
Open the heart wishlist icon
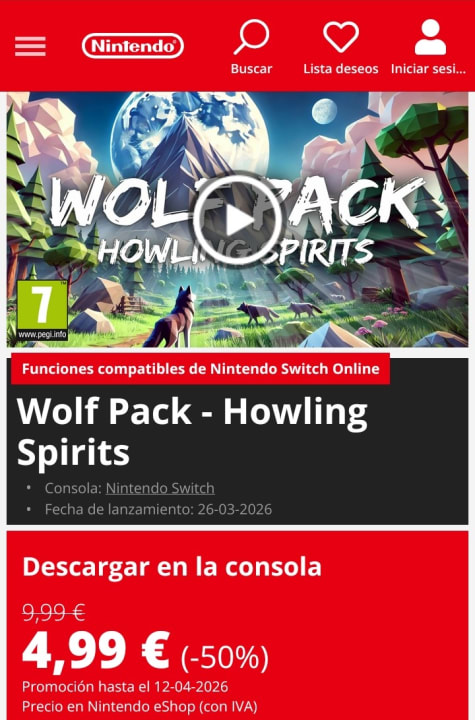point(341,37)
